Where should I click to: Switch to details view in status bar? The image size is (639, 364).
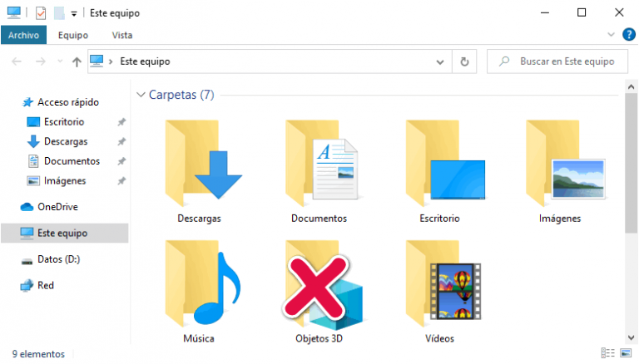pos(607,354)
